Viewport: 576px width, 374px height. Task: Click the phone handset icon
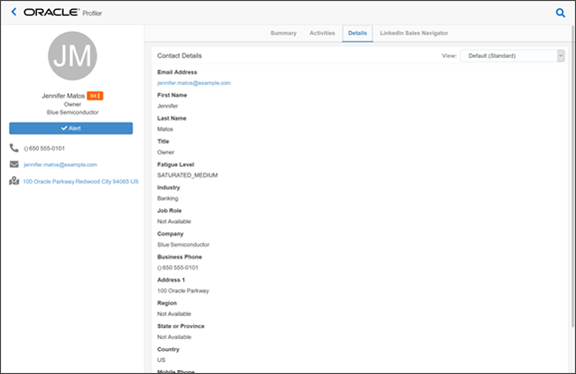click(14, 148)
